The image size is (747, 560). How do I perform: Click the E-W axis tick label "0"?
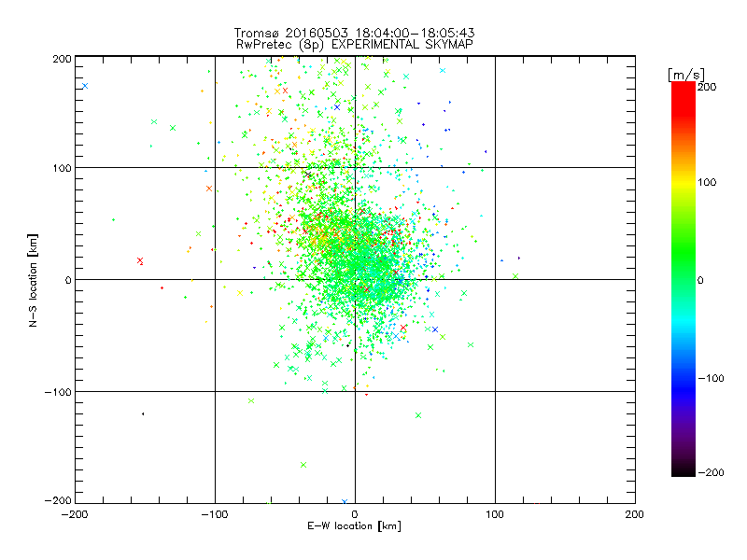tap(355, 514)
